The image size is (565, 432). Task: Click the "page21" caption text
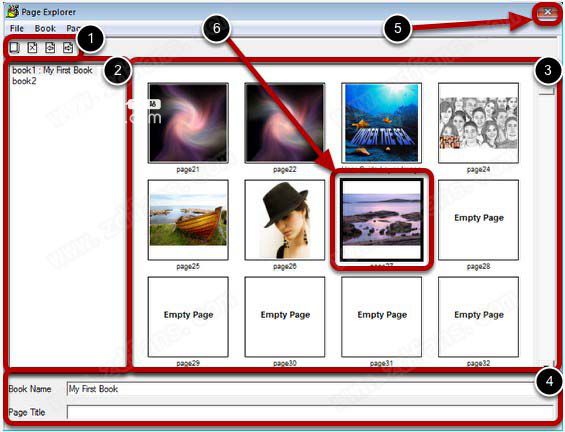point(188,169)
